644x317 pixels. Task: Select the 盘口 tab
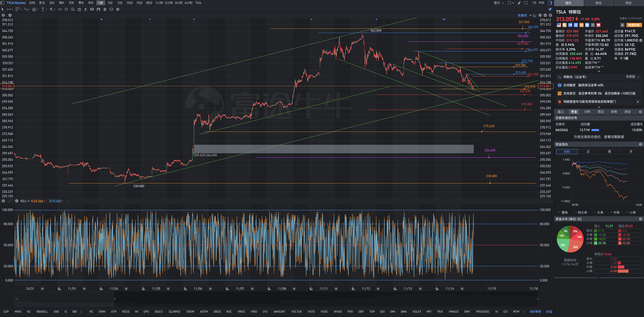pos(561,112)
